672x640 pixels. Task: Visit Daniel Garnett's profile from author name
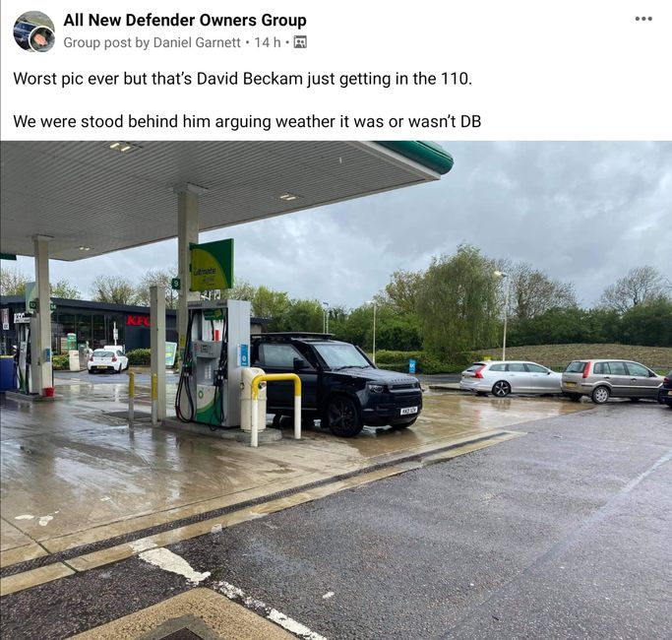click(197, 42)
